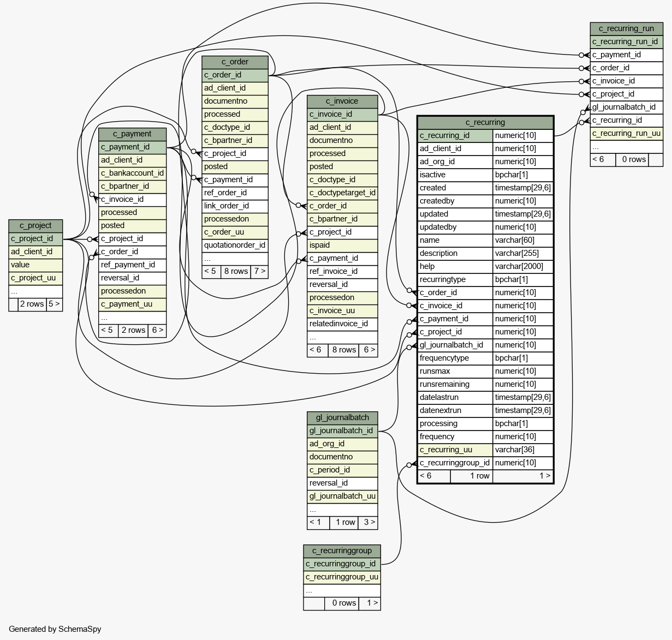This screenshot has width=672, height=640.
Task: Select gl_journalbatch_uu in gl_journalbatch table
Action: coord(342,497)
